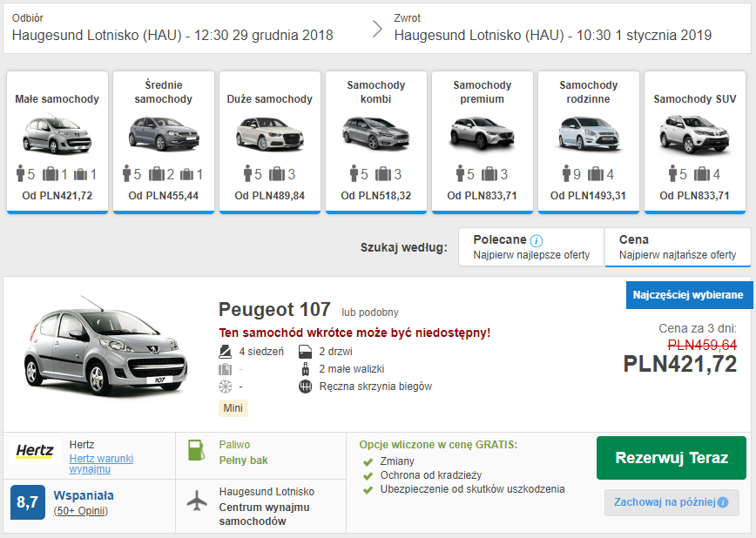Open Hertz warunki wynajmu link
Screen dimensions: 756x538
coord(101,463)
